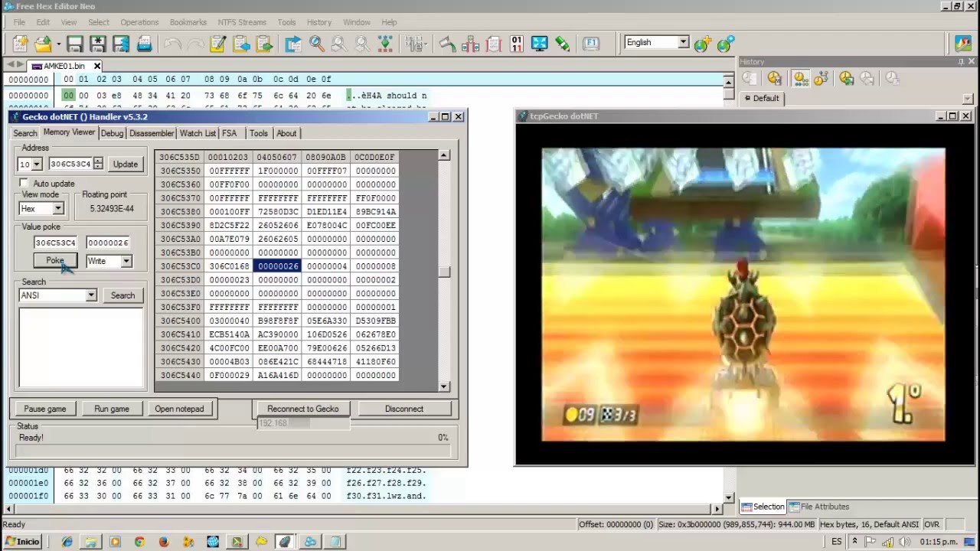Switch to the Disassembler tab
The width and height of the screenshot is (980, 551).
point(152,133)
